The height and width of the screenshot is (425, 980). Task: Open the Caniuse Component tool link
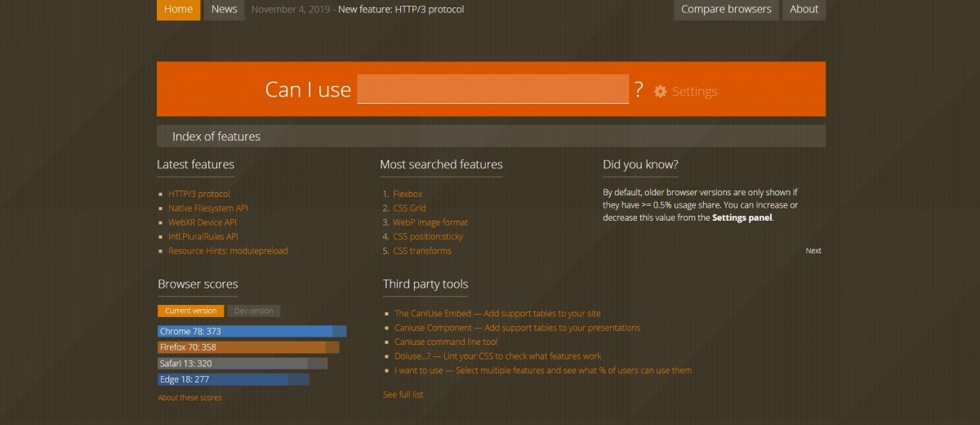click(517, 328)
